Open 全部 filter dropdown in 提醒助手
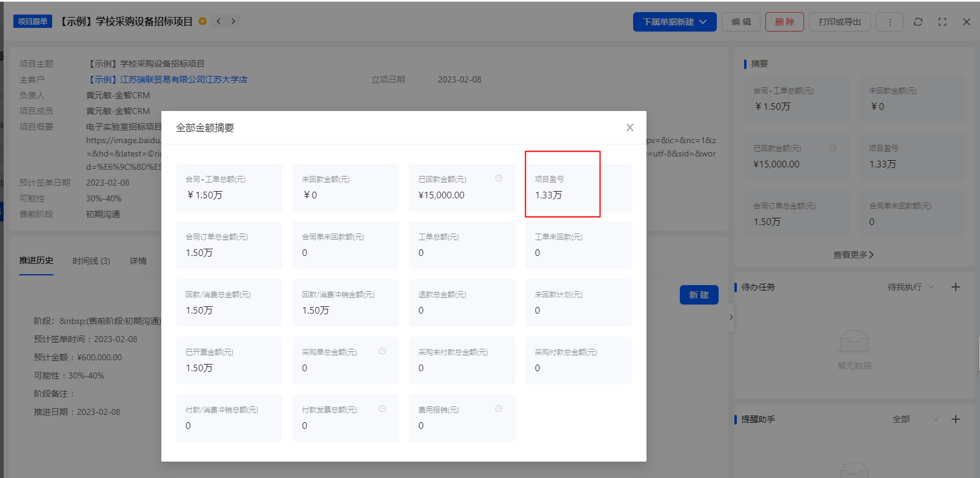Screen dimensions: 980x478 pos(916,419)
